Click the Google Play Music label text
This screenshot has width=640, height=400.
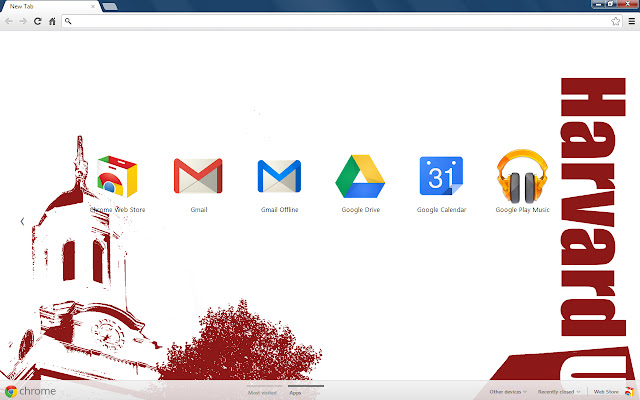[522, 210]
